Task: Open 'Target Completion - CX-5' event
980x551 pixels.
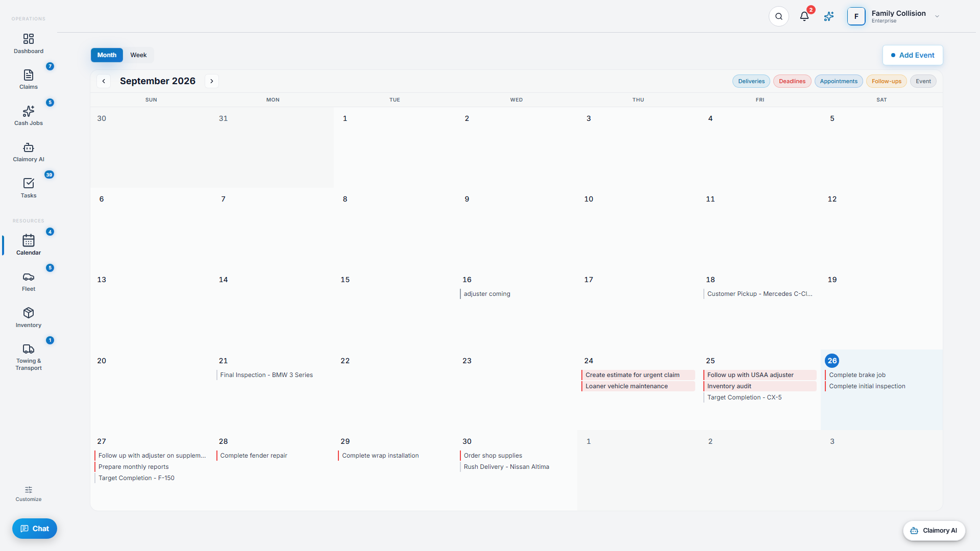Action: click(x=760, y=397)
